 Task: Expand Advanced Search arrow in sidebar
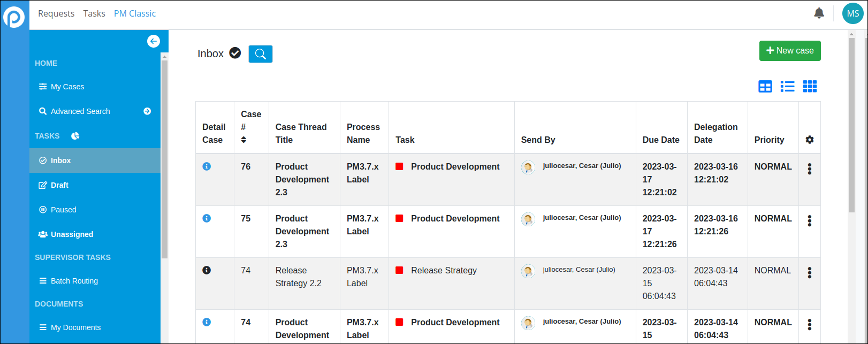click(x=147, y=111)
